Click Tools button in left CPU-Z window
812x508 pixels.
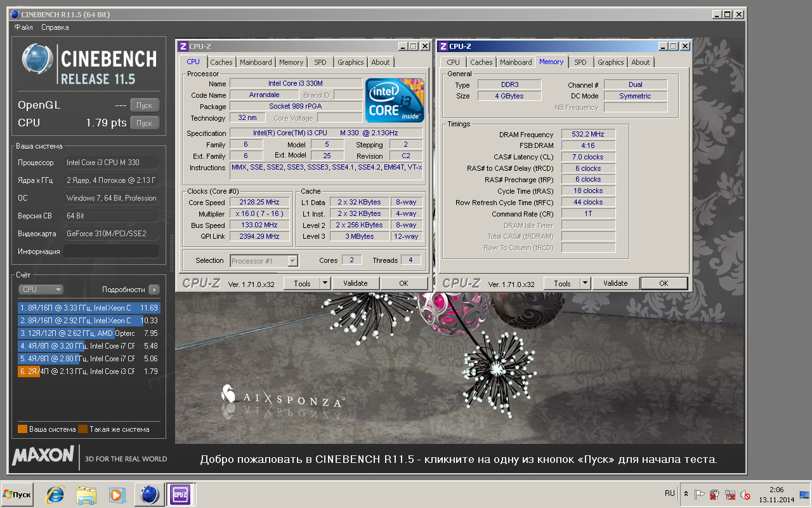pos(302,283)
